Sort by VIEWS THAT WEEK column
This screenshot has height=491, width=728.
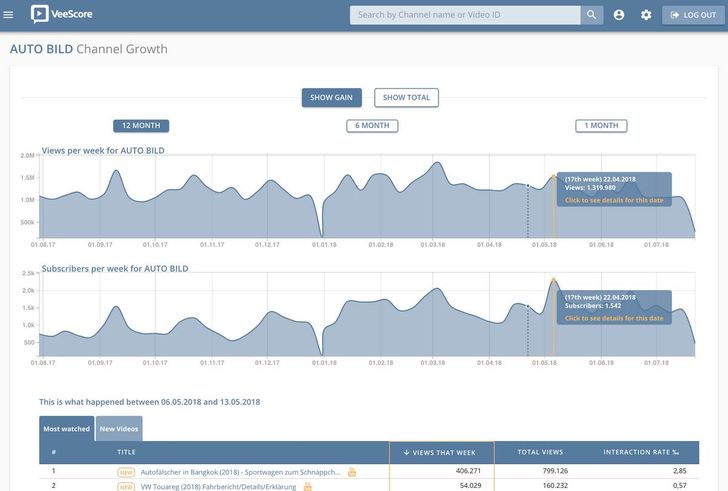click(x=442, y=452)
